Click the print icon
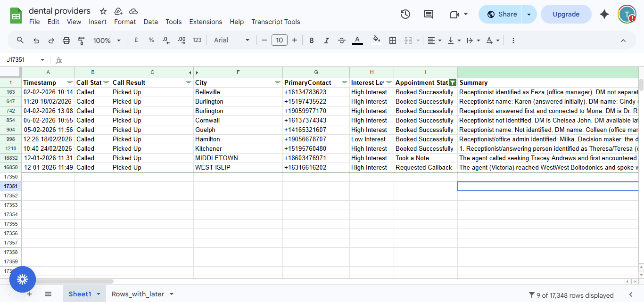644x302 pixels. pos(66,41)
